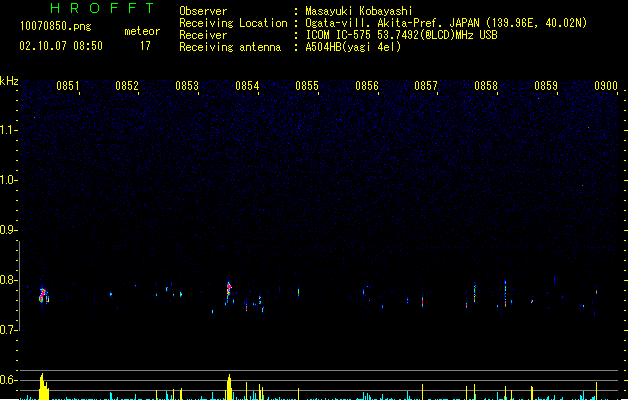Click the bright meteor echo before 0854
This screenshot has width=629, height=400.
pos(229,289)
